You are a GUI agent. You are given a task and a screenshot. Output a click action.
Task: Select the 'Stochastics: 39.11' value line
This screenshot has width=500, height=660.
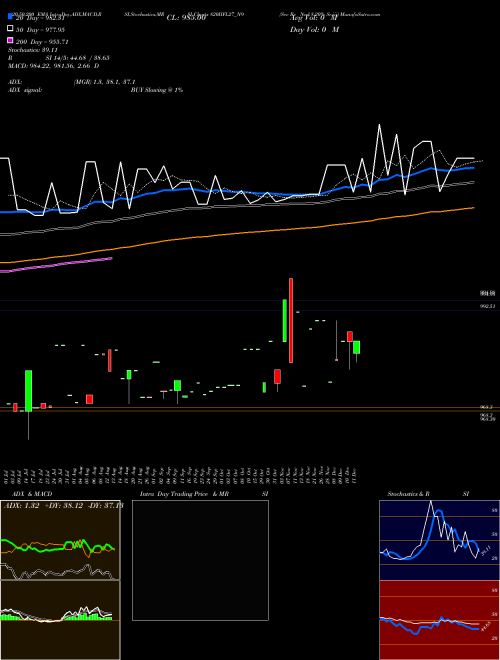click(x=33, y=50)
